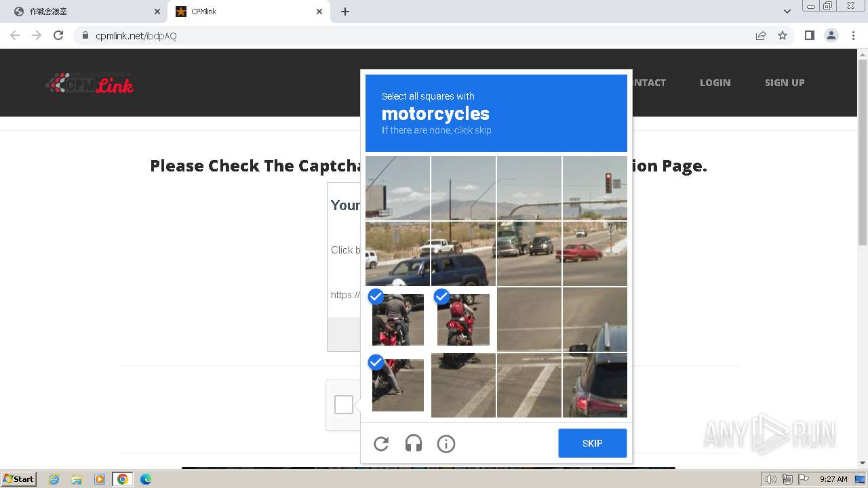Get an audio challenge via the headphones icon
The height and width of the screenshot is (488, 868).
point(414,444)
